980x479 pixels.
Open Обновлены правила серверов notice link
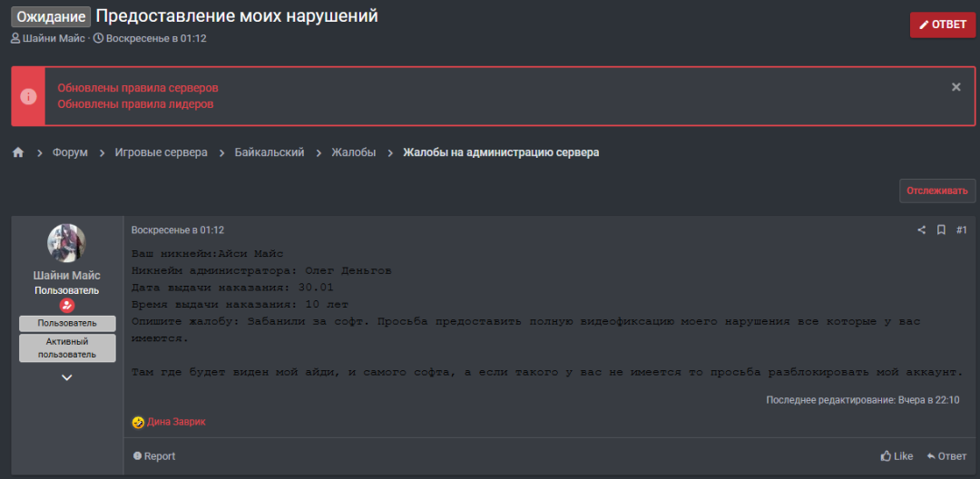click(138, 88)
